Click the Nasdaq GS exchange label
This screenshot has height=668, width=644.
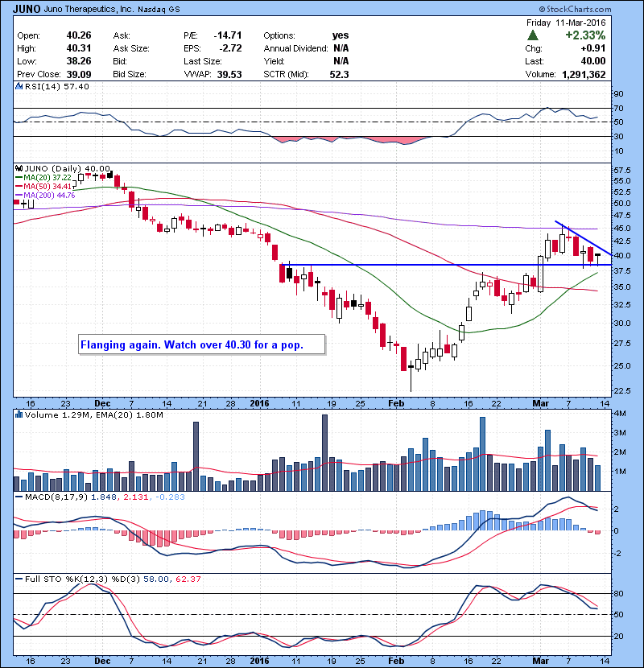[x=159, y=10]
